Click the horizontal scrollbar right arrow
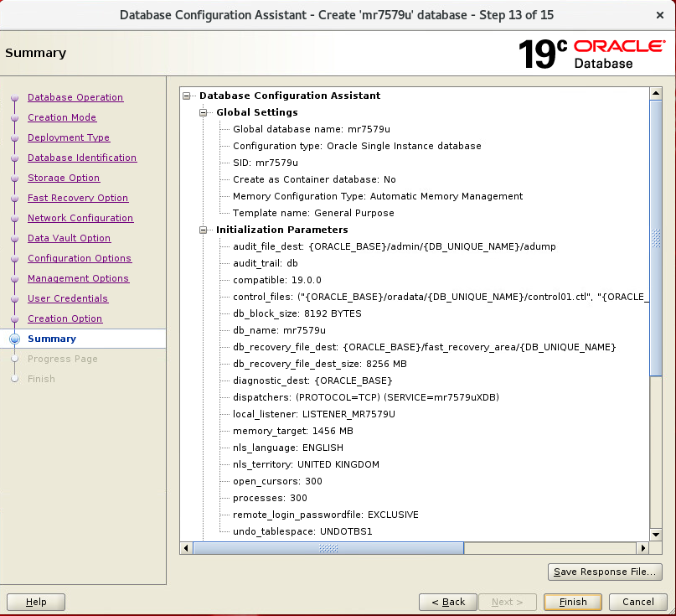 coord(642,548)
